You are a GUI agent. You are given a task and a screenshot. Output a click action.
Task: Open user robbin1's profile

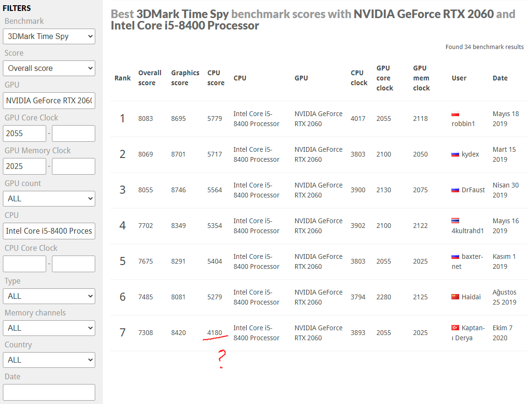463,124
